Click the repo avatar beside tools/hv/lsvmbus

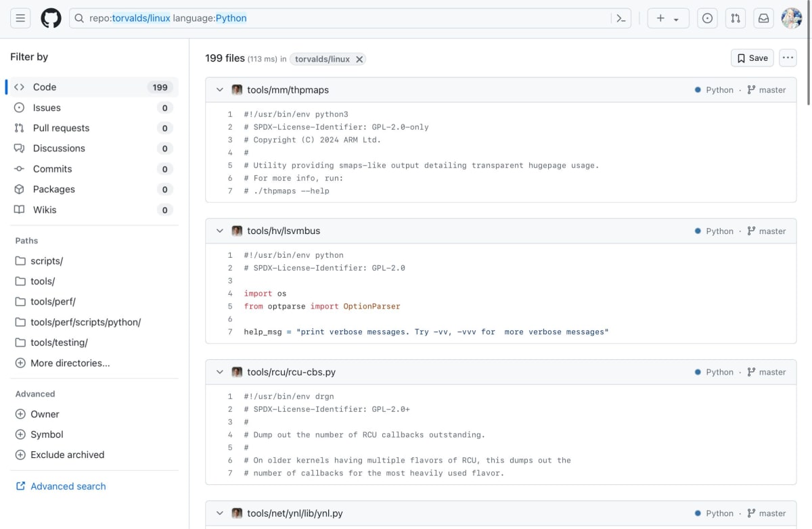click(237, 231)
